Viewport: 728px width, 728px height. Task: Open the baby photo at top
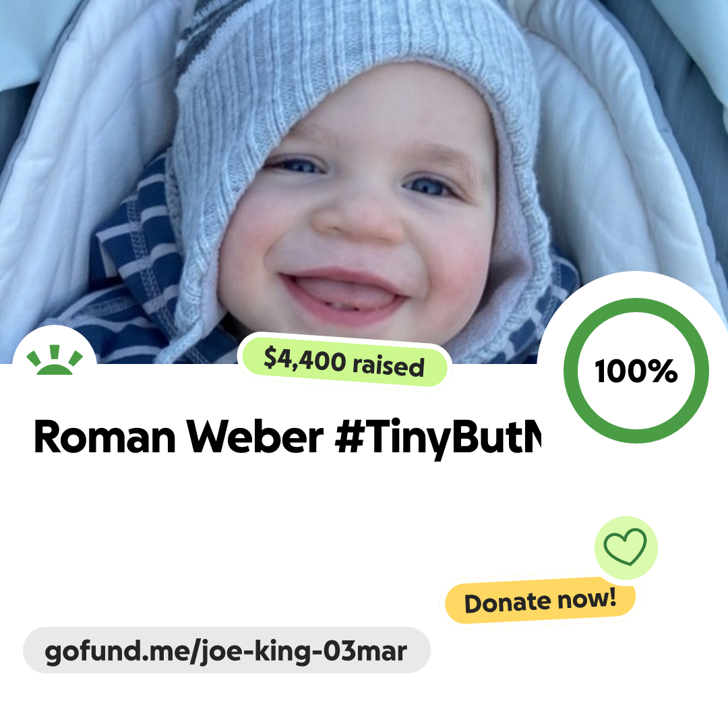pyautogui.click(x=364, y=181)
